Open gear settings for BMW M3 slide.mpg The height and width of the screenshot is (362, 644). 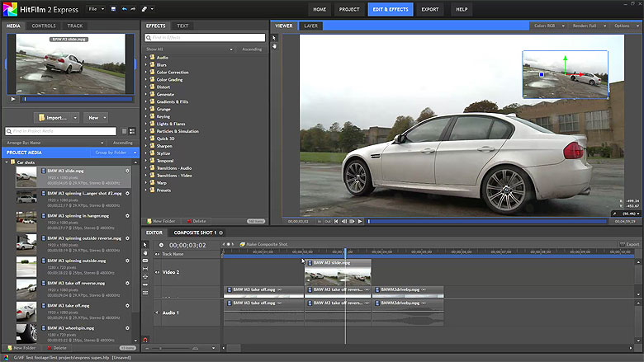[x=127, y=171]
